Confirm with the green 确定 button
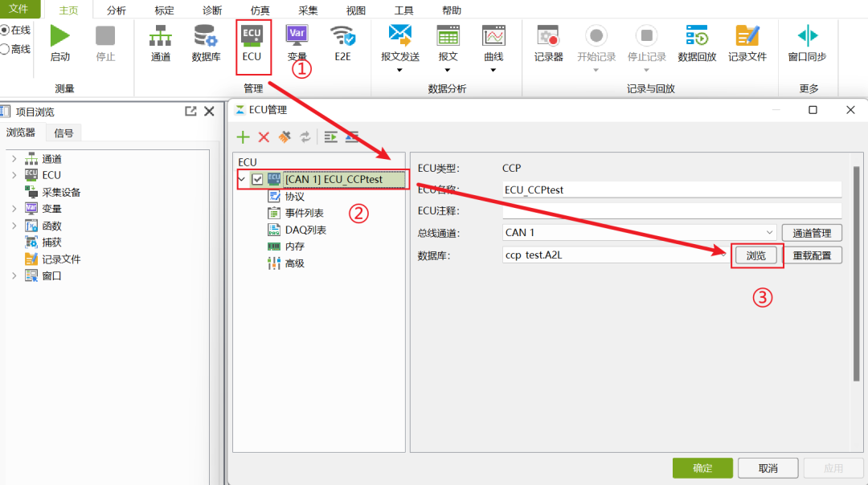Viewport: 868px width, 485px height. pyautogui.click(x=702, y=468)
